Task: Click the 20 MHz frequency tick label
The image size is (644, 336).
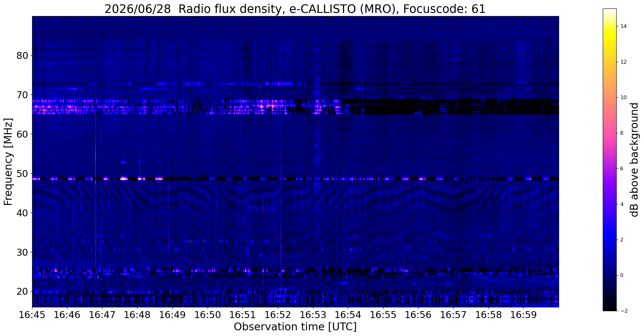Action: tap(22, 292)
